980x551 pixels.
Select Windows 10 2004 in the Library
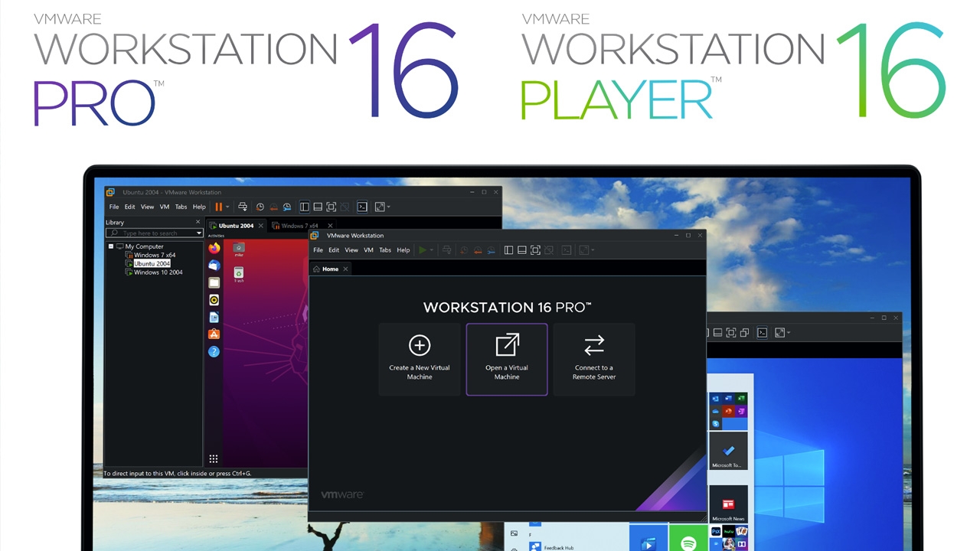(158, 272)
